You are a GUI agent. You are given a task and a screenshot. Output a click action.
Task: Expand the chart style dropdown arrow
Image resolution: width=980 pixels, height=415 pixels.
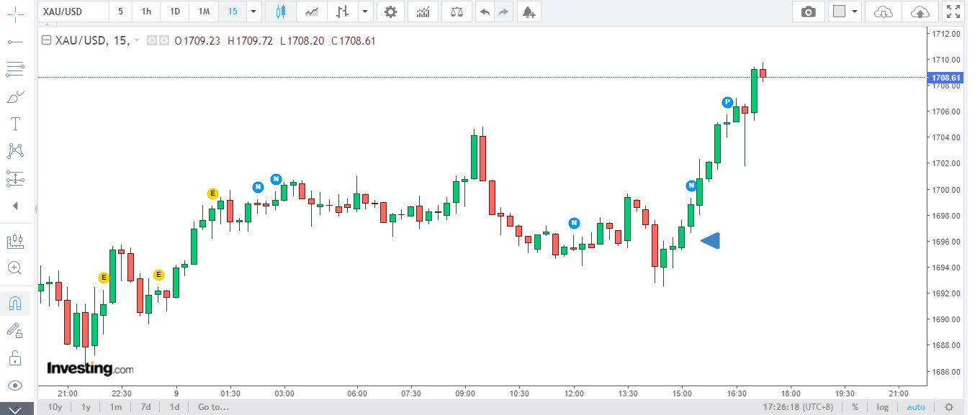[x=366, y=12]
